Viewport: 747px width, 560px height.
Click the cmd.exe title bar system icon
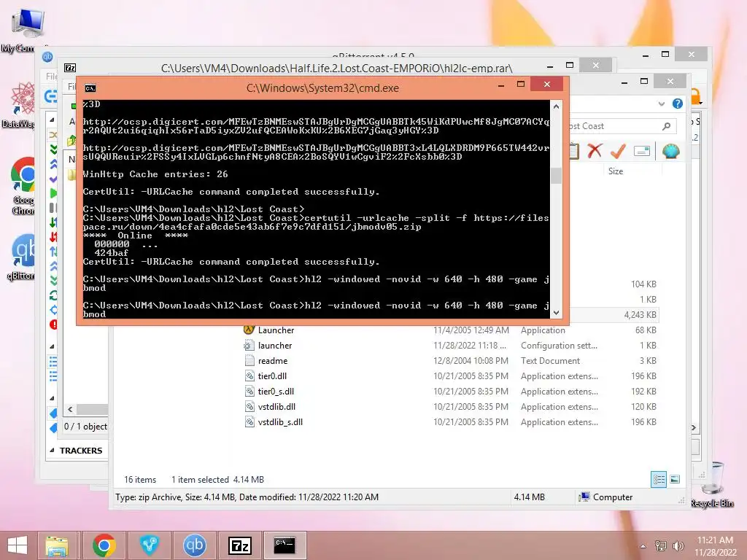(x=90, y=88)
